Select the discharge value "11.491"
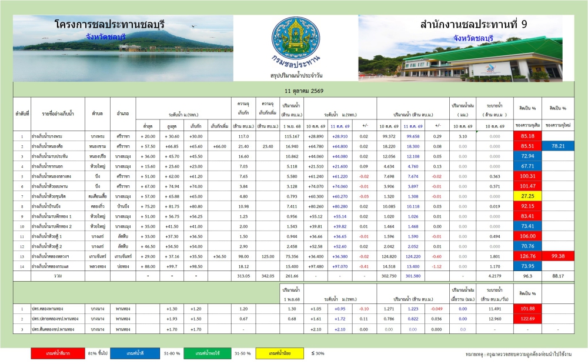The image size is (588, 364). (495, 309)
